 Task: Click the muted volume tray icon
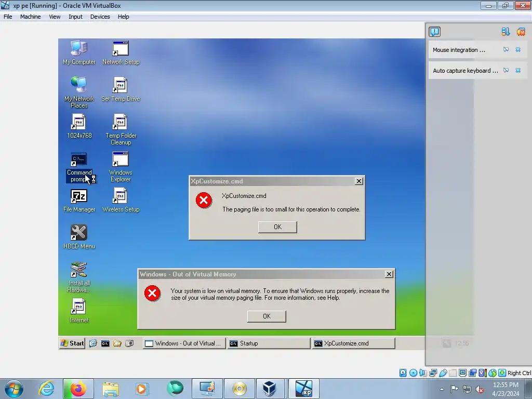point(480,389)
